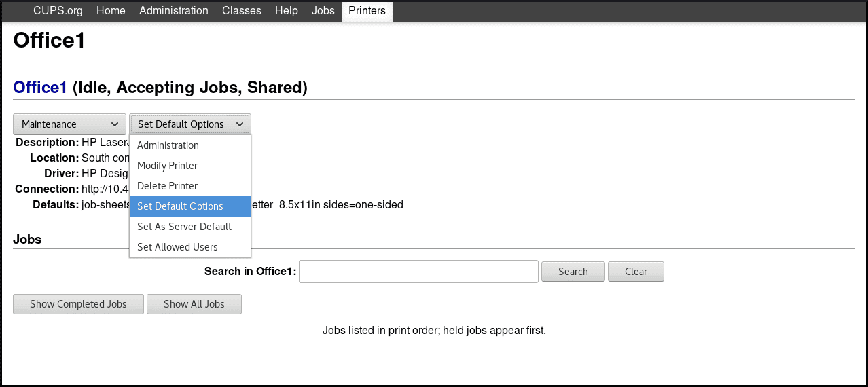The image size is (868, 387).
Task: Collapse the Set Default Options dropdown
Action: coord(190,124)
